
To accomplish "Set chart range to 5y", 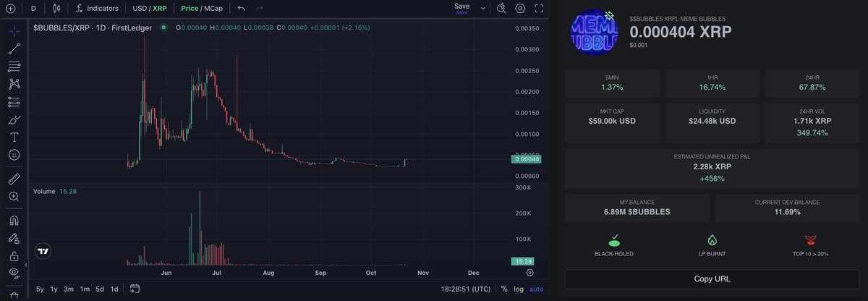I will click(39, 289).
